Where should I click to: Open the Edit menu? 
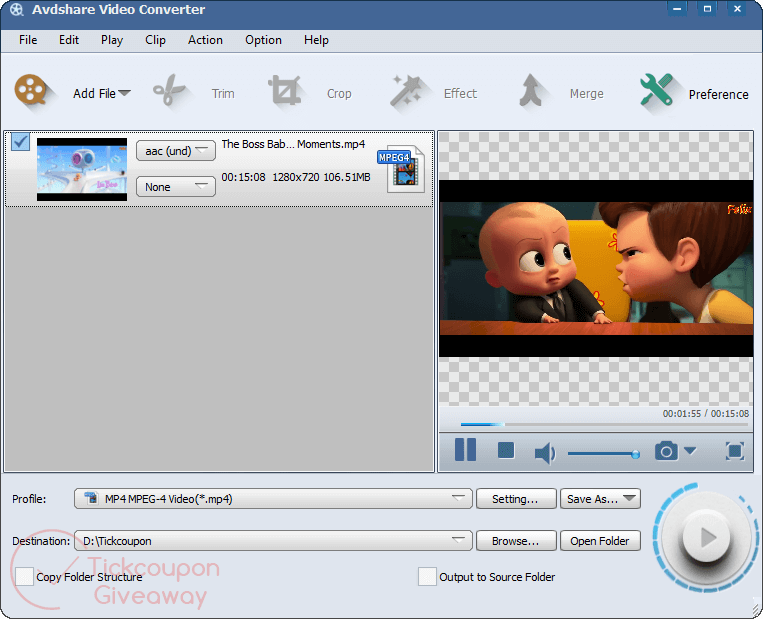pyautogui.click(x=69, y=40)
